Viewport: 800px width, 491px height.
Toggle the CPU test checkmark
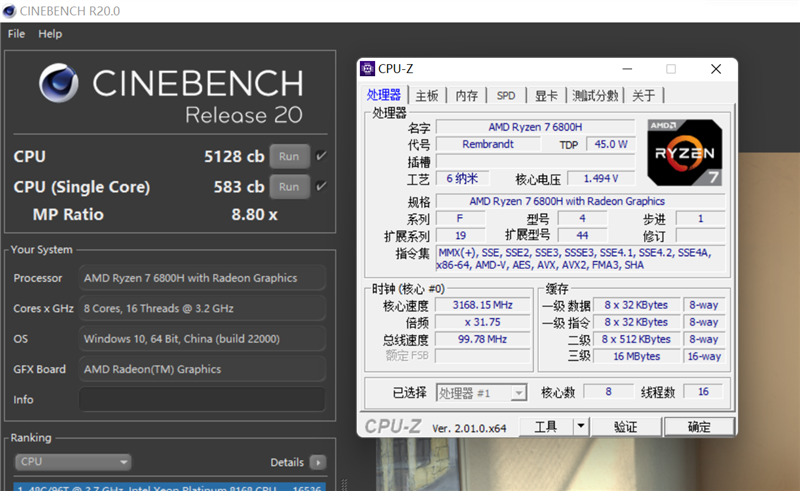(321, 156)
